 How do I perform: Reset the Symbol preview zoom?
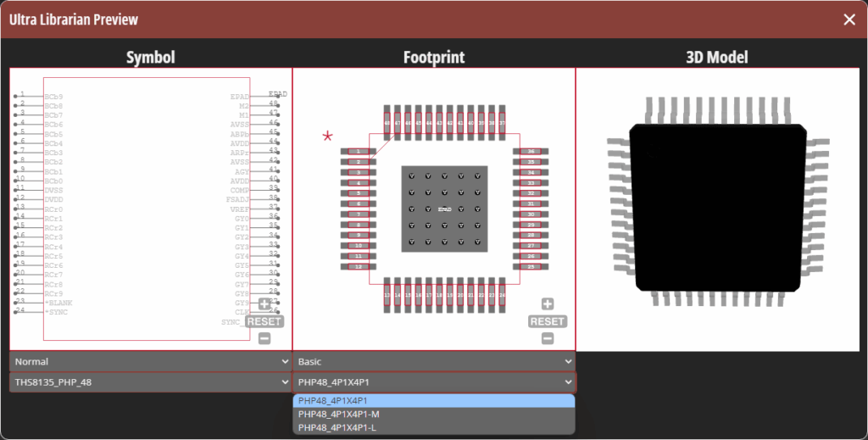[264, 321]
